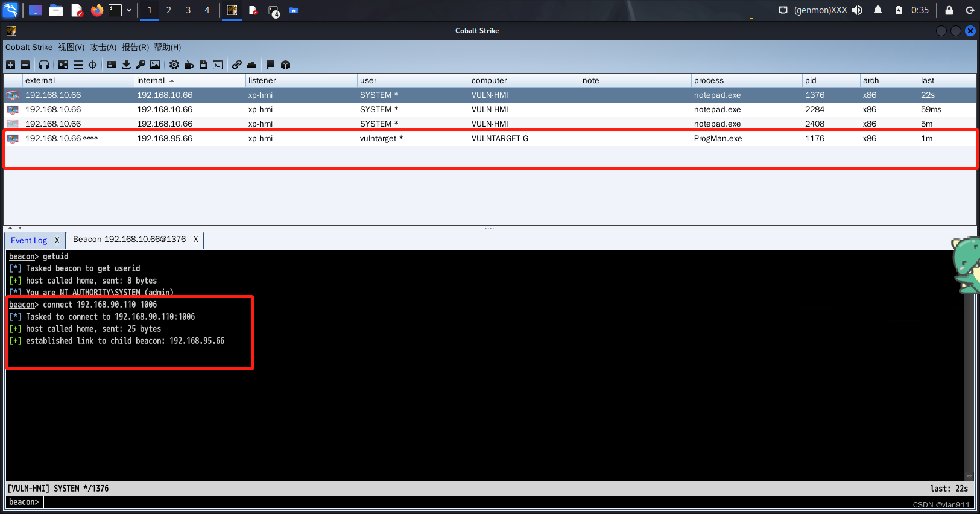This screenshot has width=980, height=514.
Task: Select session row with pid 1376
Action: tap(490, 95)
